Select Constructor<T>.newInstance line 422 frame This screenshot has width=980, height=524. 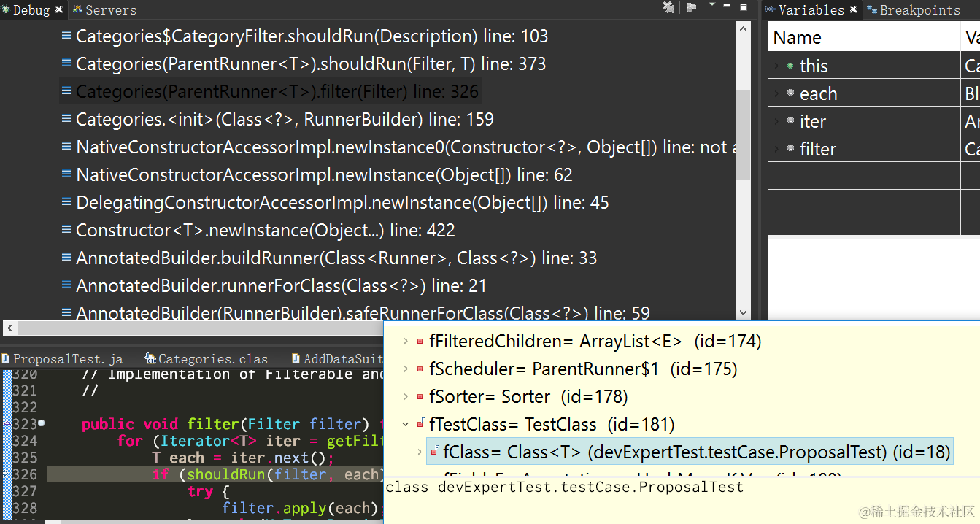coord(266,231)
